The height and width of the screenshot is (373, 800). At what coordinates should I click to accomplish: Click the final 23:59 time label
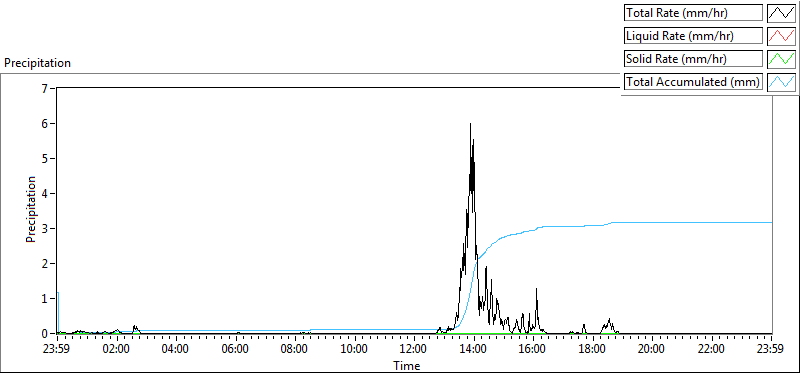click(x=771, y=350)
